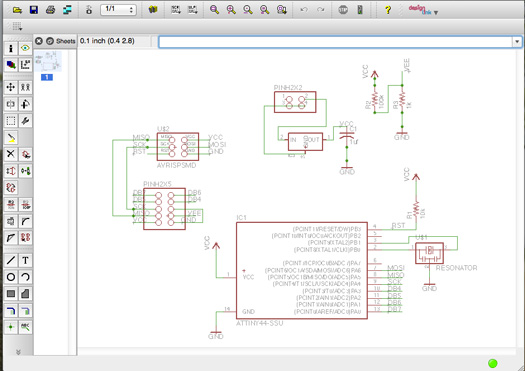Save the schematic with the floppy icon
The width and height of the screenshot is (525, 371).
(34, 10)
